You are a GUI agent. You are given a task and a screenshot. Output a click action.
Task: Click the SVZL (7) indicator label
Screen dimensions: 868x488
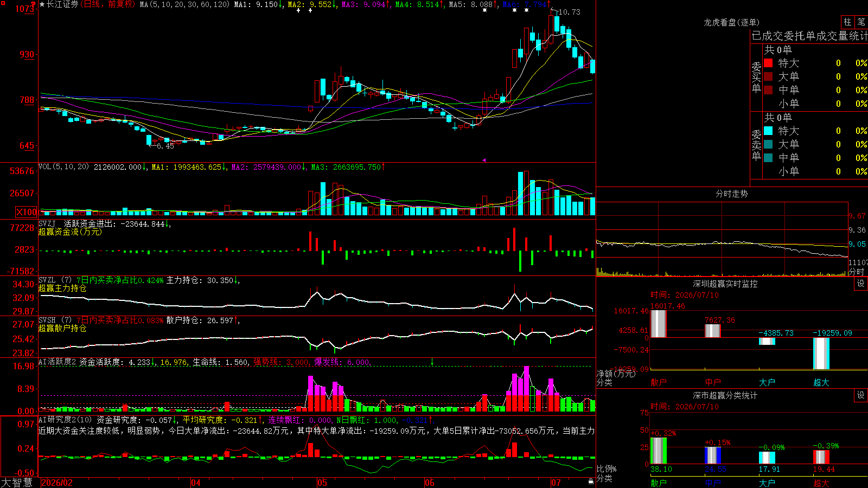[55, 280]
